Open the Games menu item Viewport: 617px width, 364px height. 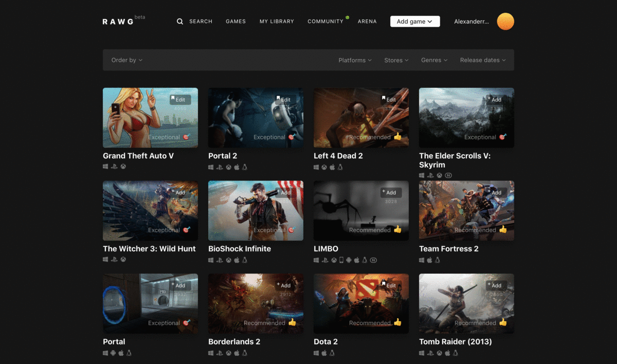tap(235, 22)
